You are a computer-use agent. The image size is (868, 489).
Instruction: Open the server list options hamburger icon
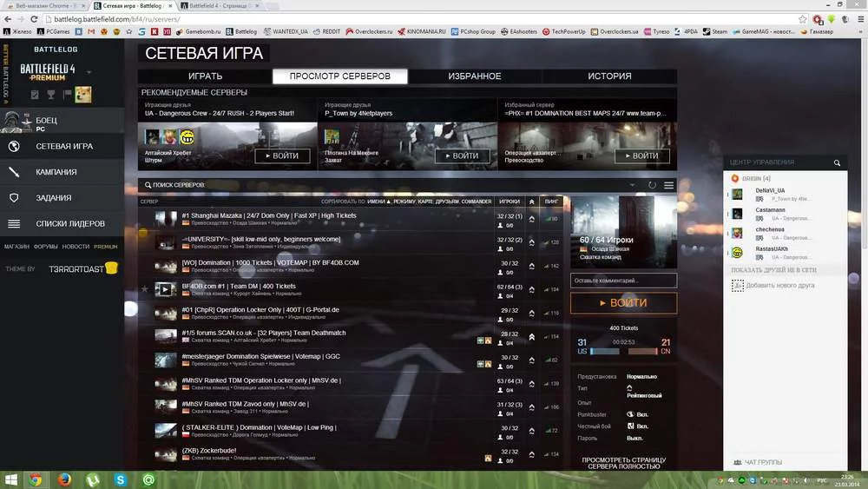668,185
